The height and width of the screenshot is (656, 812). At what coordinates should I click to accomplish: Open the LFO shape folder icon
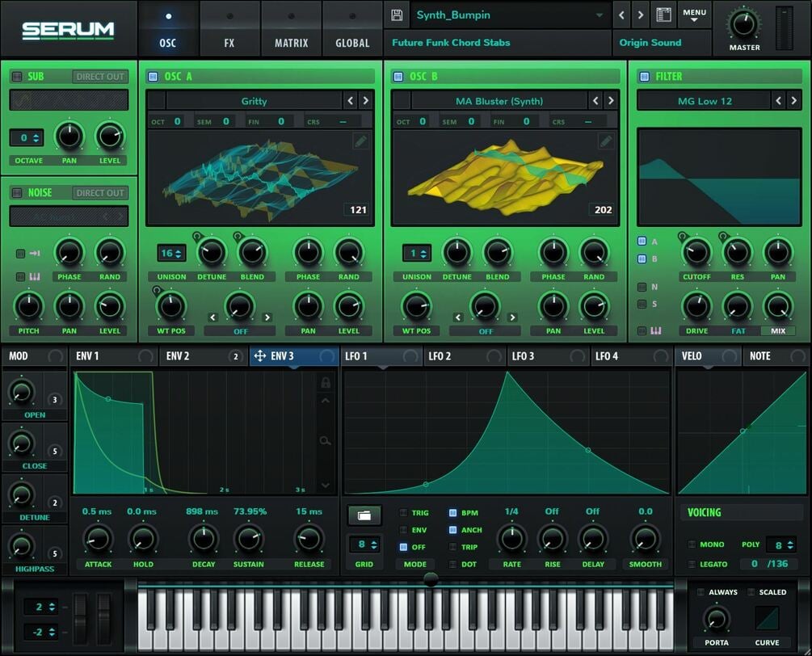(364, 515)
